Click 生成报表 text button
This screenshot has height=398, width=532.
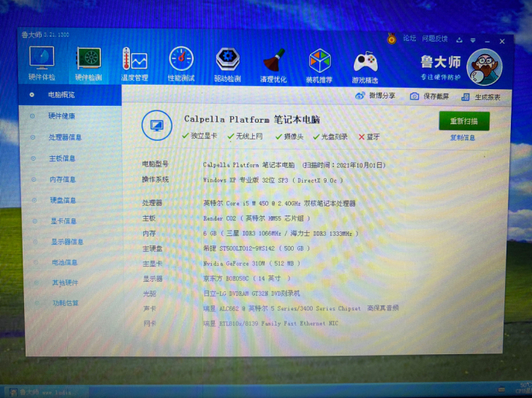point(487,98)
